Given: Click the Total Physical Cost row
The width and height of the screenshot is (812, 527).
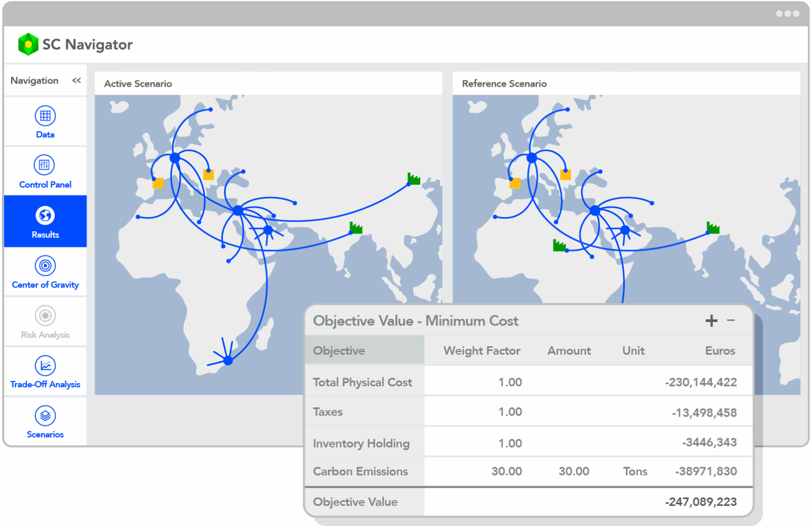Looking at the screenshot, I should tap(363, 382).
